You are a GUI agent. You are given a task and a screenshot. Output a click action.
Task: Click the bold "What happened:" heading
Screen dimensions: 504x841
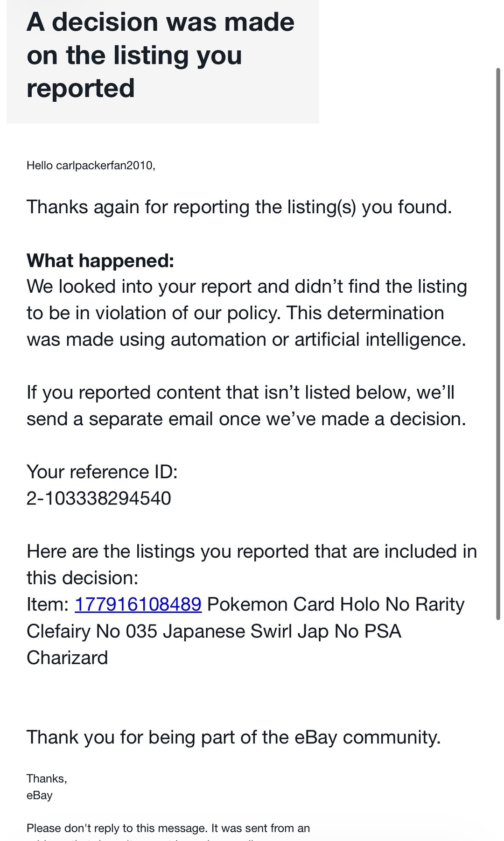tap(100, 260)
